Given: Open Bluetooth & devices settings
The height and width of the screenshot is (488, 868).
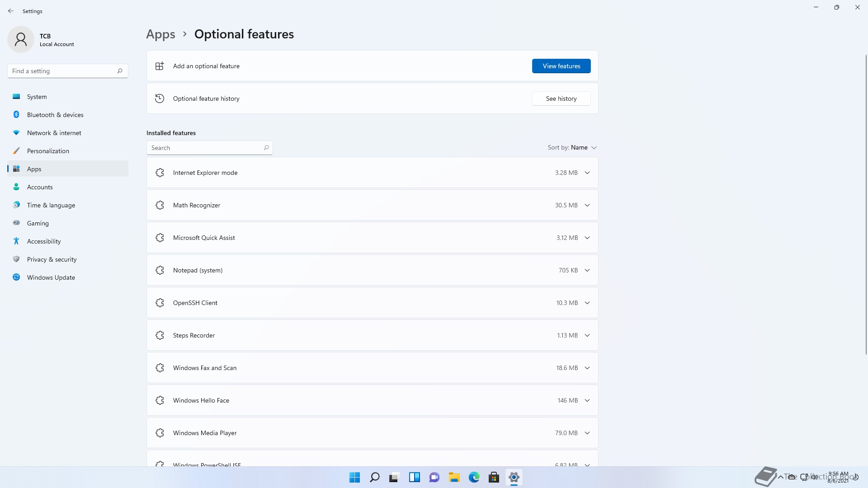Looking at the screenshot, I should pyautogui.click(x=68, y=115).
